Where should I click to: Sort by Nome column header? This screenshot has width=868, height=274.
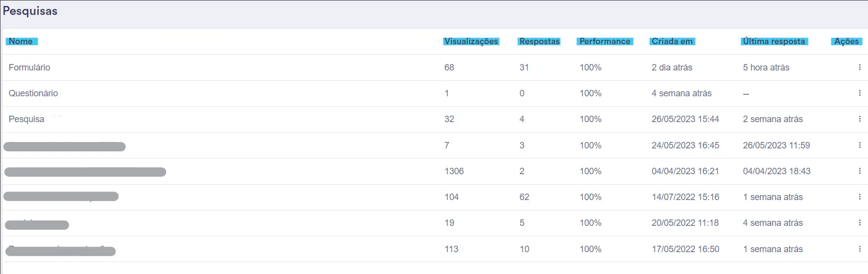click(x=21, y=41)
